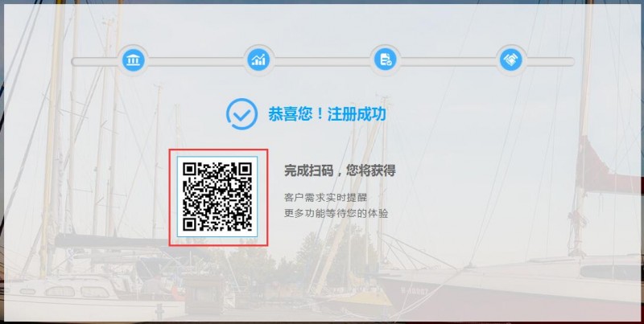
Task: Open the document checkmark step icon
Action: (x=385, y=60)
